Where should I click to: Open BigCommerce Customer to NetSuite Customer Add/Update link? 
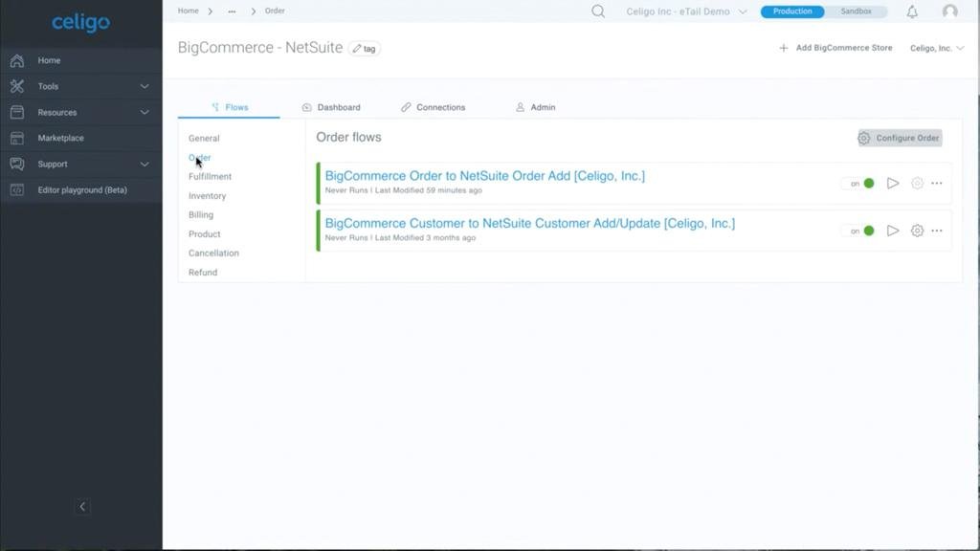tap(530, 224)
